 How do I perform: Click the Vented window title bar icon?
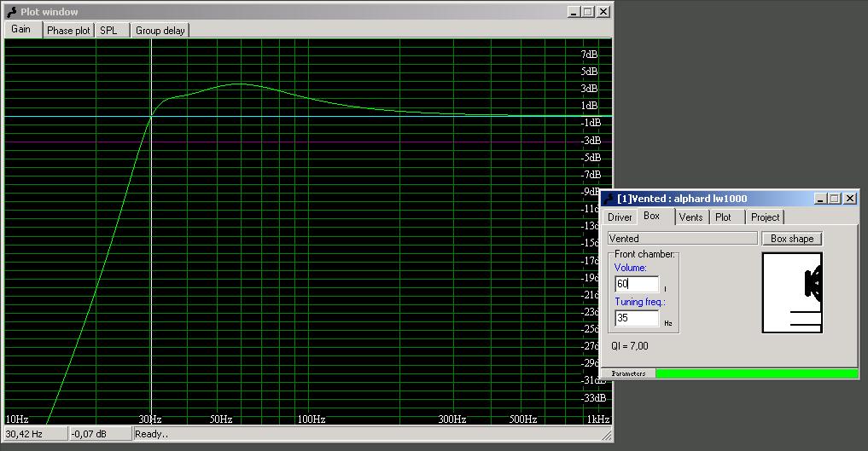coord(609,199)
